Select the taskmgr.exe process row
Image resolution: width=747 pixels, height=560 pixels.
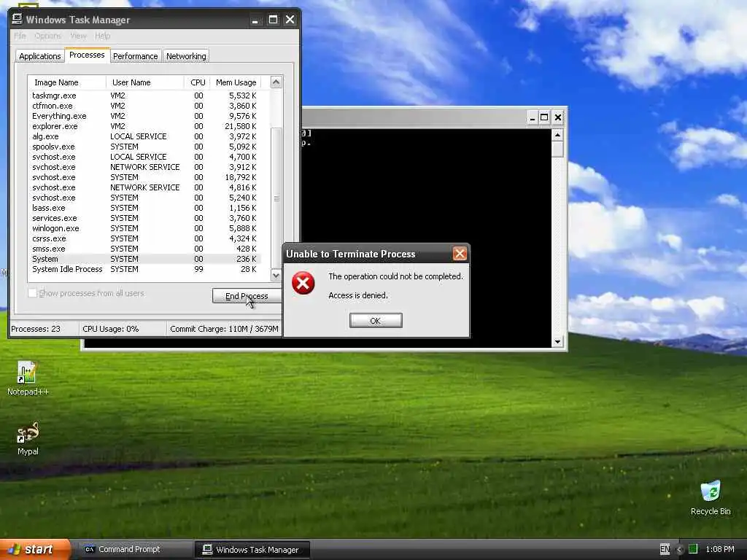click(x=144, y=96)
